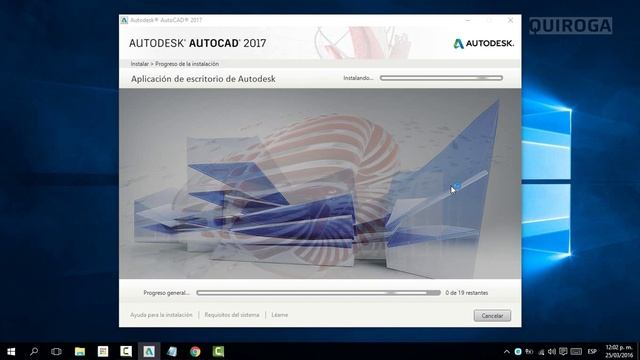Open the network tray icon
This screenshot has height=360, width=640.
(x=541, y=351)
